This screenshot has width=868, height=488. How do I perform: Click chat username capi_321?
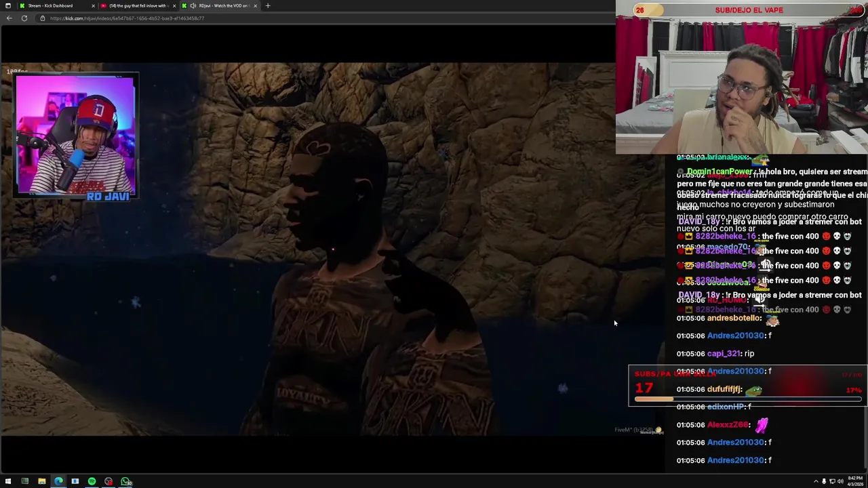click(724, 354)
